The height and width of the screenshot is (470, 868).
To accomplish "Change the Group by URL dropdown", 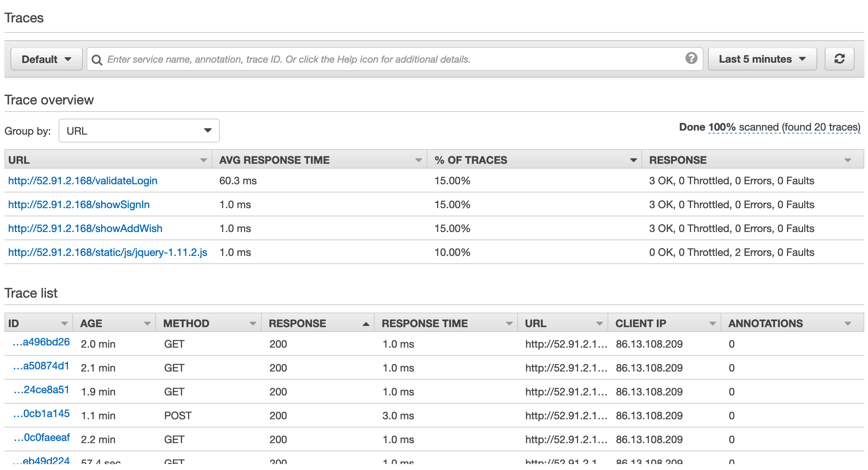I will pyautogui.click(x=138, y=131).
